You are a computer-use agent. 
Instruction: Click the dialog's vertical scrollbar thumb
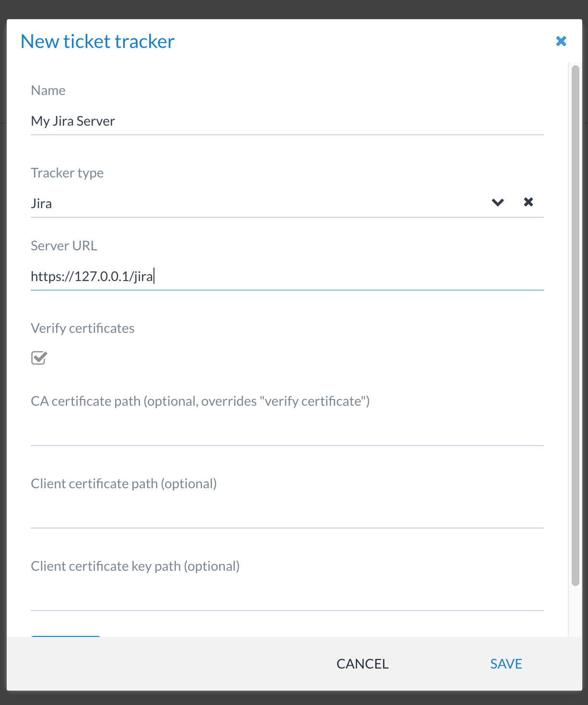point(576,325)
